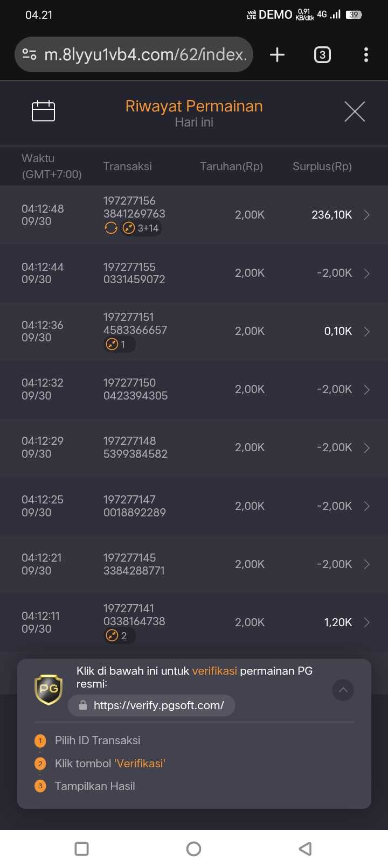Expand details of 04:12:48 transaction
This screenshot has width=388, height=868.
[366, 215]
